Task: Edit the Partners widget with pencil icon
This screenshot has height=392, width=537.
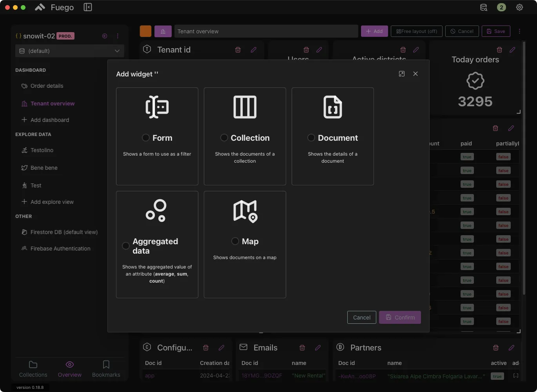Action: click(511, 348)
